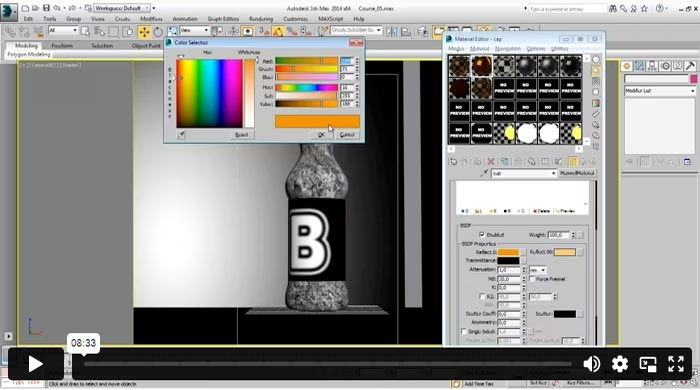Click the Hue slider bar in Color Selector
The width and height of the screenshot is (700, 390).
pos(306,87)
